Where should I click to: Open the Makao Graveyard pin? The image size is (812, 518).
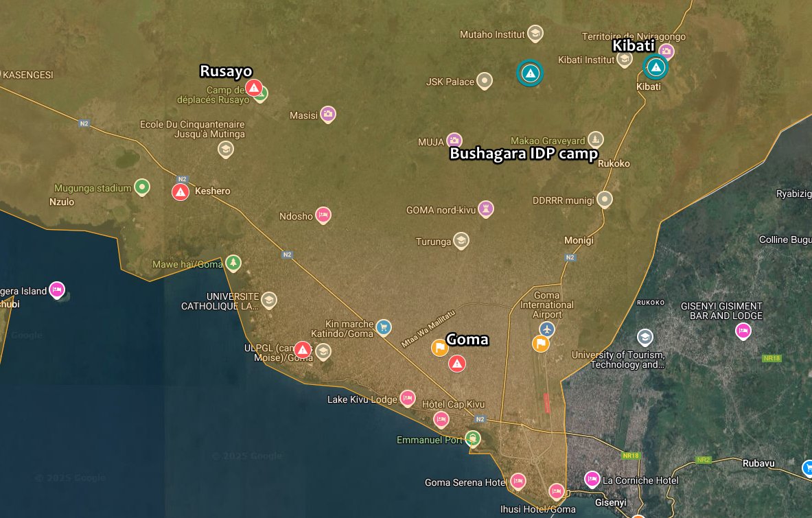click(x=596, y=139)
